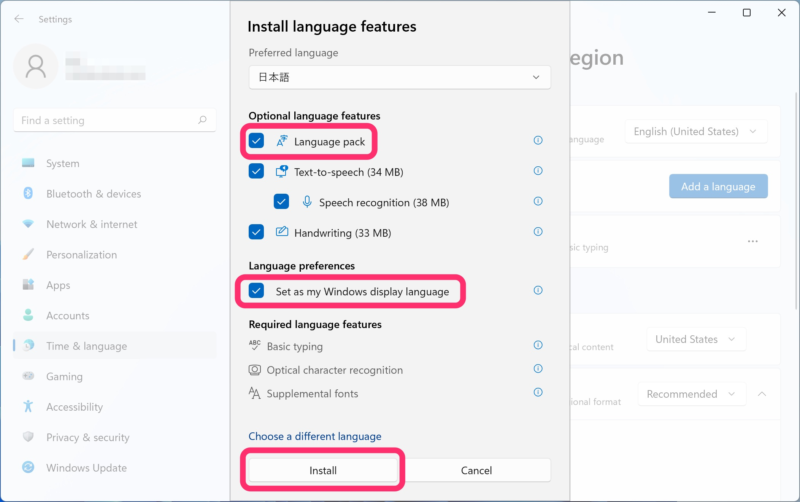Viewport: 800px width, 502px height.
Task: Click info icon for Optical character recognition
Action: [x=538, y=369]
